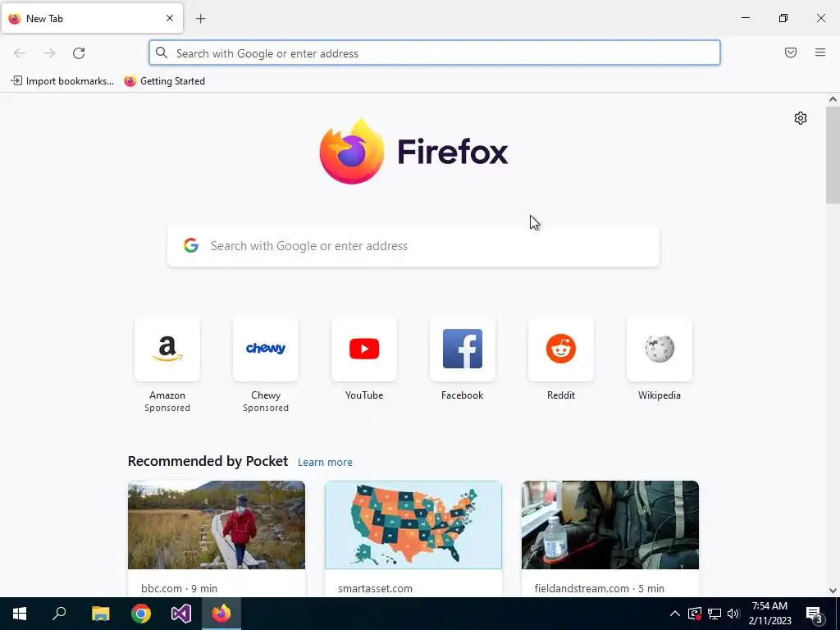
Task: Click the search magnifier in address bar
Action: coord(162,52)
